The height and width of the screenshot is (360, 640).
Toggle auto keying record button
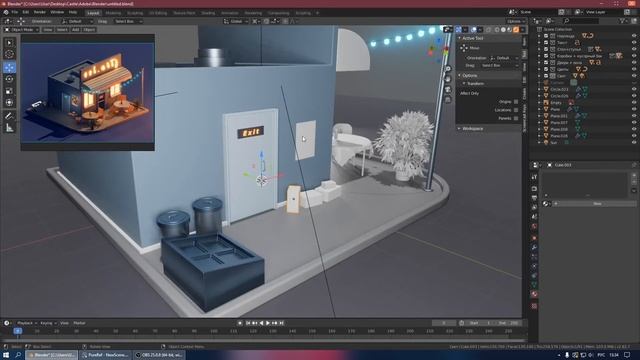[240, 323]
